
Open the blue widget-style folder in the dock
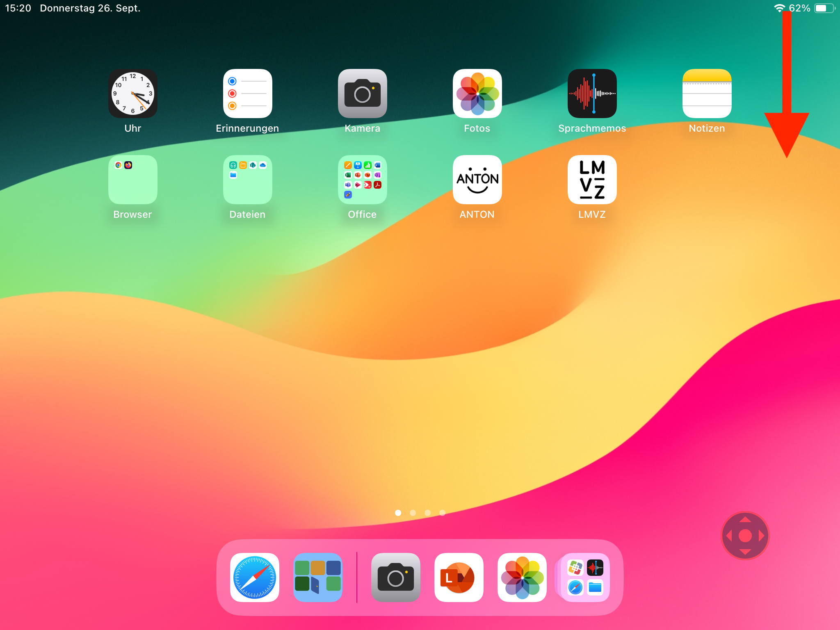point(318,577)
